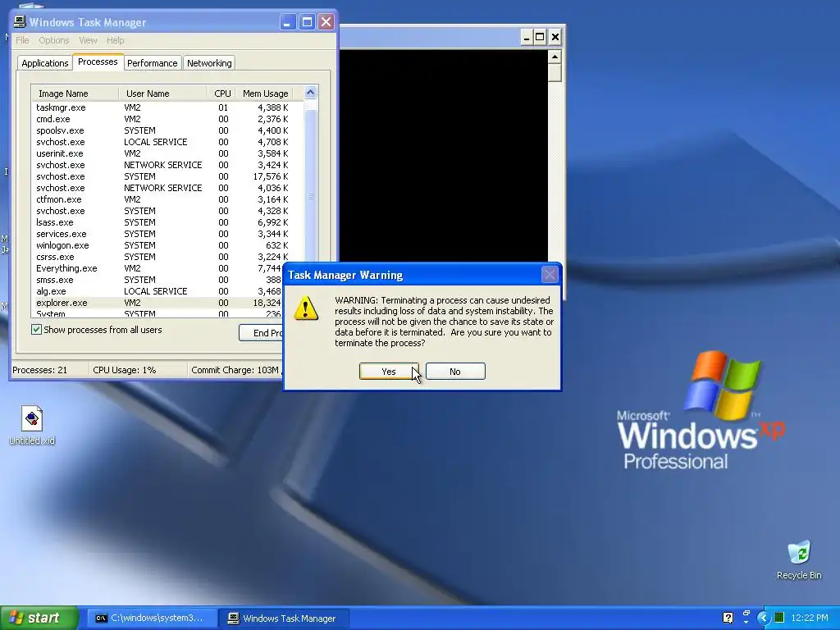Minimize the Windows Task Manager window

(x=288, y=22)
